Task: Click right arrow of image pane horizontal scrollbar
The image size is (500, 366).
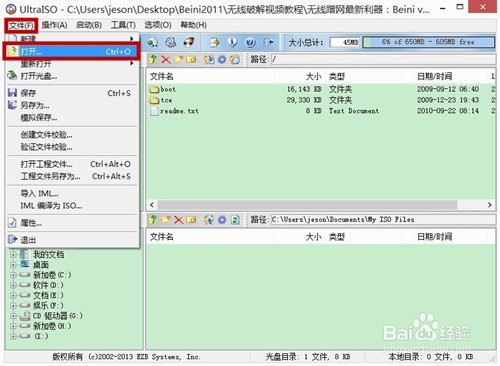Action: click(490, 205)
